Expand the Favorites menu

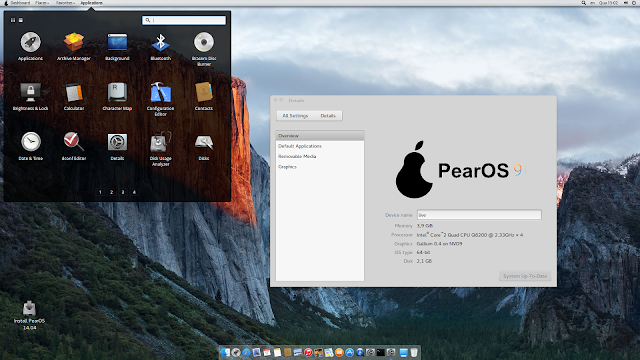click(65, 3)
